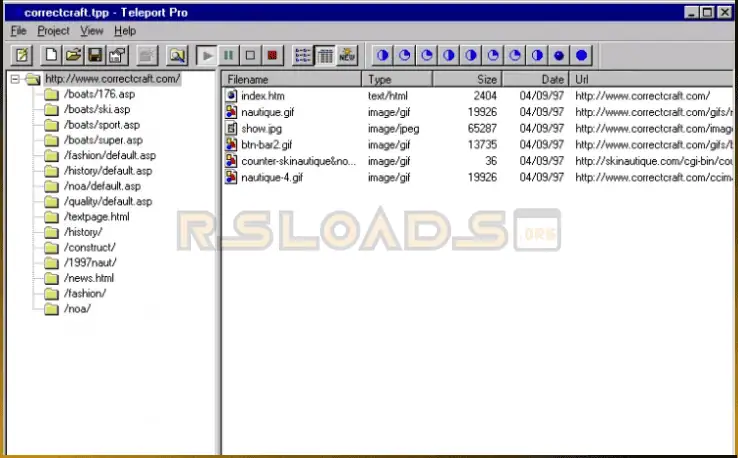
Task: Click the magnifier browse icon in the toolbar
Action: 177,55
